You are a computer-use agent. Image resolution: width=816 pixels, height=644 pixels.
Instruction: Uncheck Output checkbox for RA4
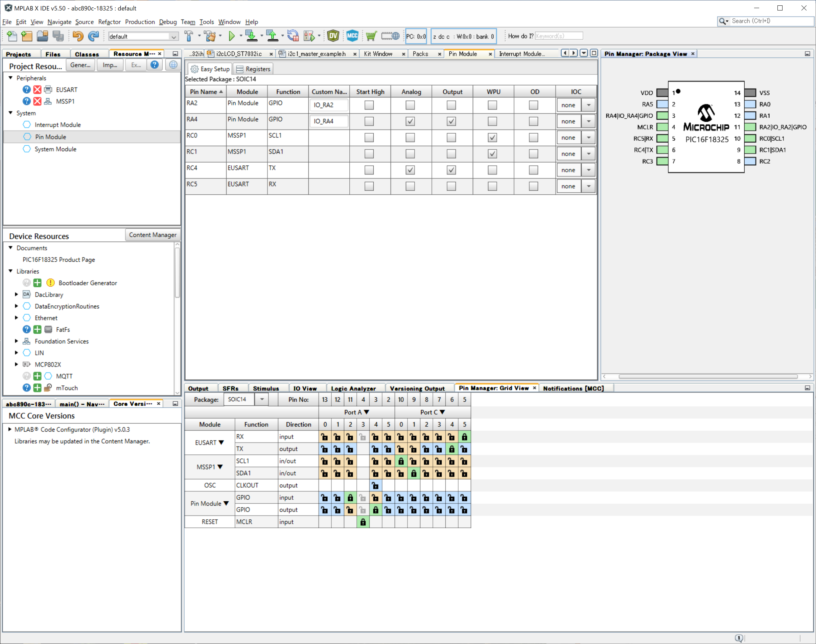(451, 121)
